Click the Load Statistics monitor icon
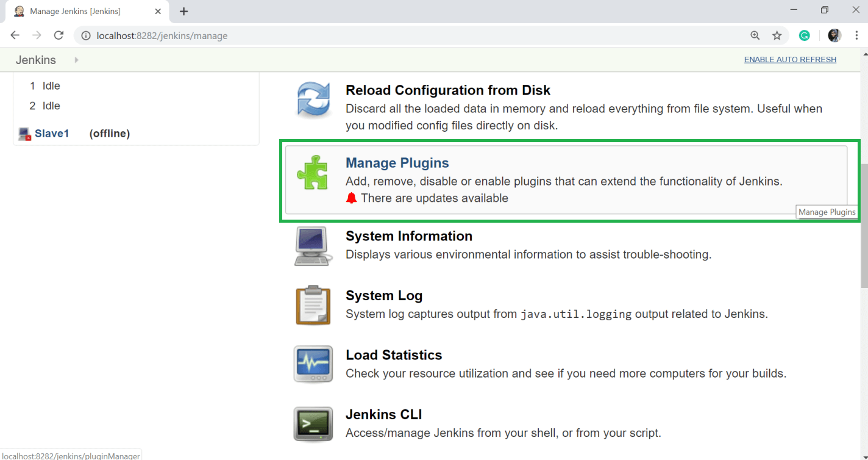Screen dimensions: 868x460 click(313, 364)
